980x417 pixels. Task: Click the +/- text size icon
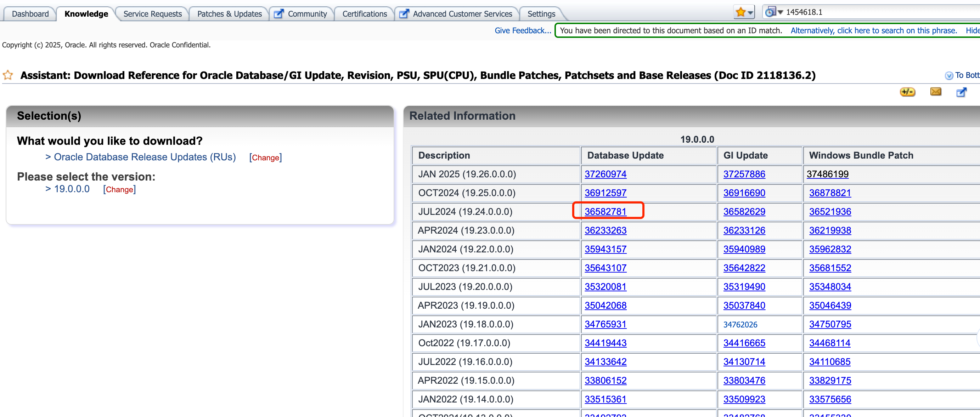[x=907, y=92]
